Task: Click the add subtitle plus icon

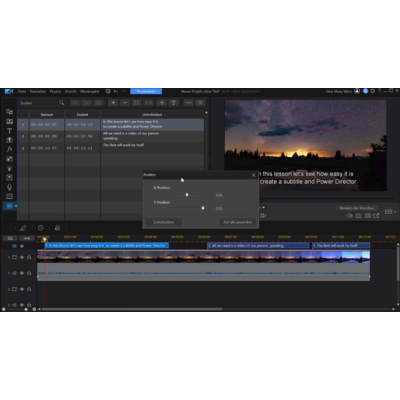Action: [113, 103]
